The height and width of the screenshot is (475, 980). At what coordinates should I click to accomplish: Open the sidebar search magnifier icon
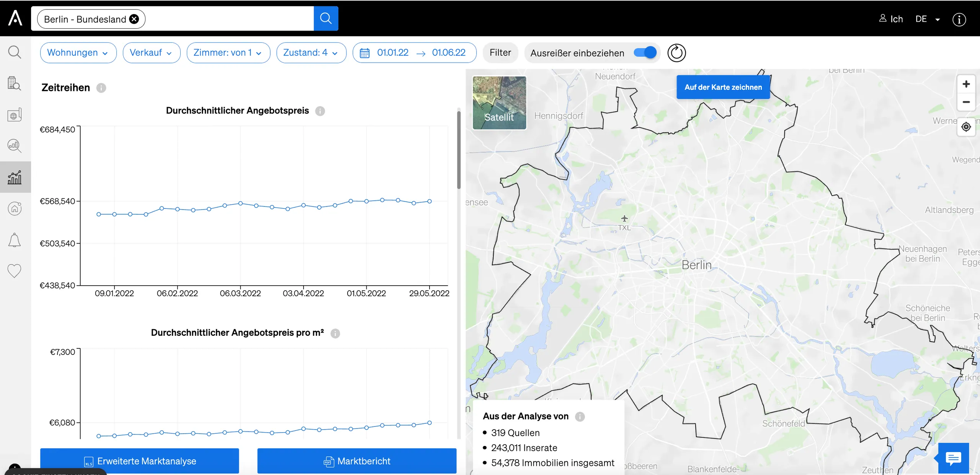[x=15, y=52]
